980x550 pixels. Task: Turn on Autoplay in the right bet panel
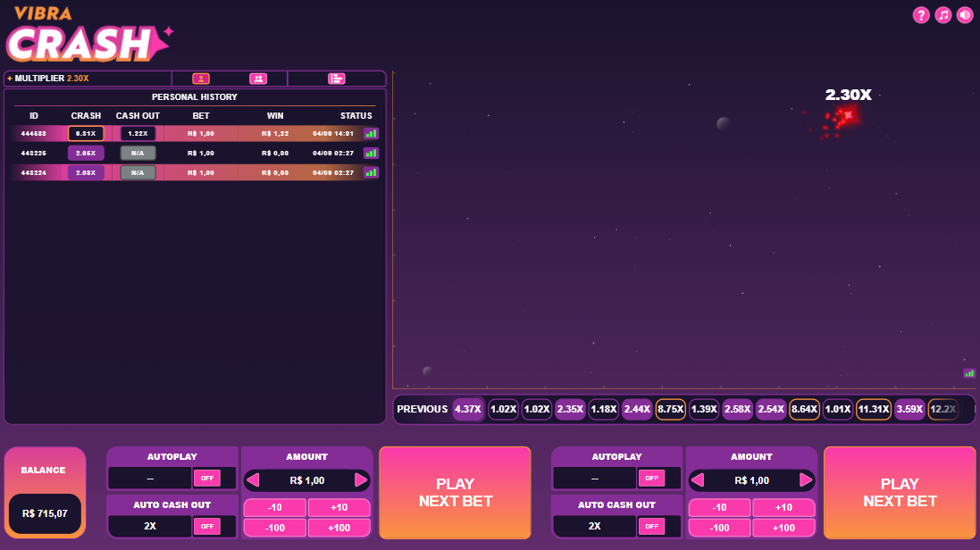coord(651,479)
